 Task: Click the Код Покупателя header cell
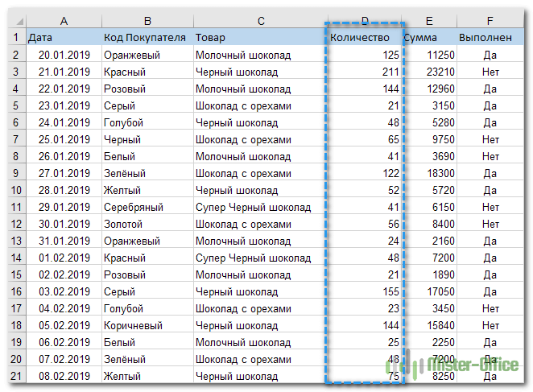pyautogui.click(x=147, y=37)
